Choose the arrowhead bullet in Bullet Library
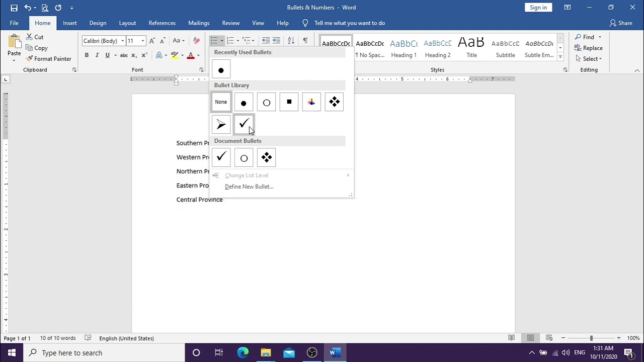The height and width of the screenshot is (362, 644). [x=221, y=124]
